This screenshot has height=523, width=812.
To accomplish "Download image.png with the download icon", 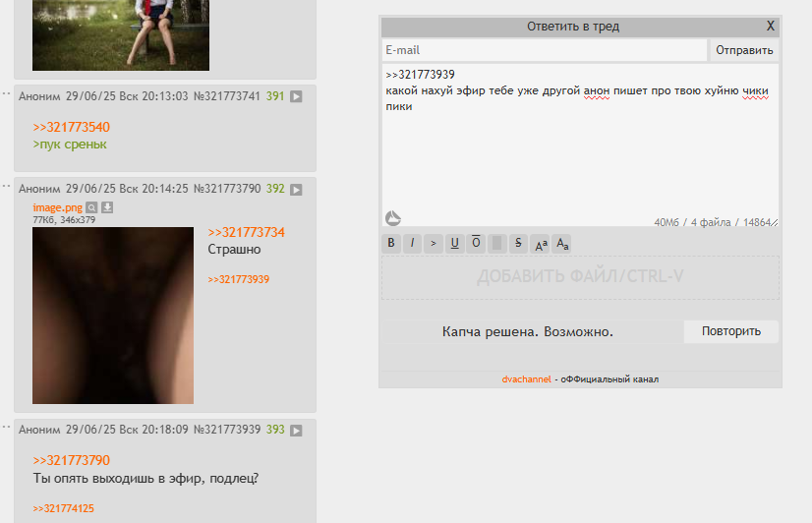I will coord(107,207).
